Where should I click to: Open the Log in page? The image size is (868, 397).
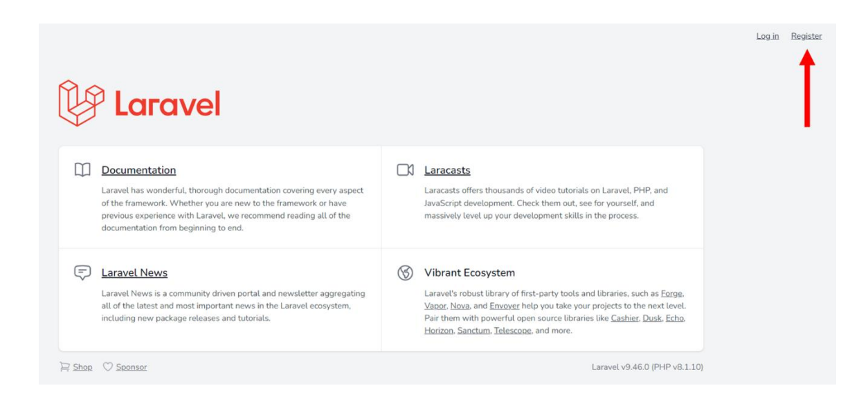pyautogui.click(x=767, y=36)
